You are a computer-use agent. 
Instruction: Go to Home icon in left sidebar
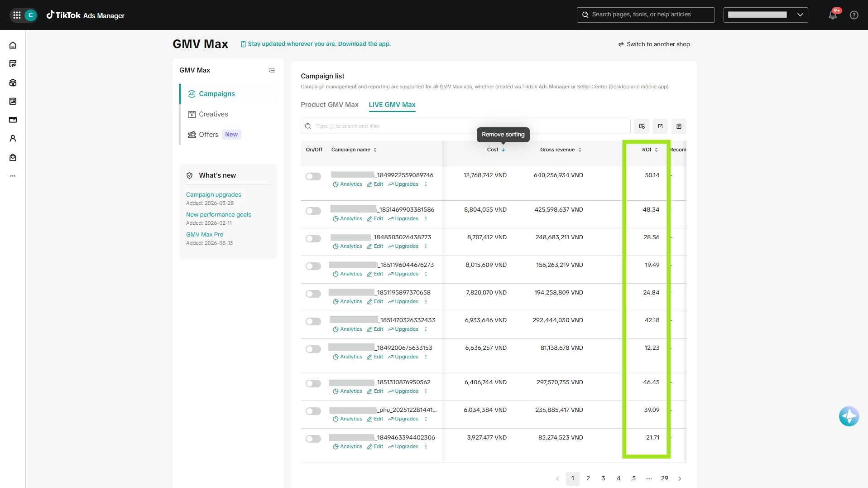coord(13,45)
